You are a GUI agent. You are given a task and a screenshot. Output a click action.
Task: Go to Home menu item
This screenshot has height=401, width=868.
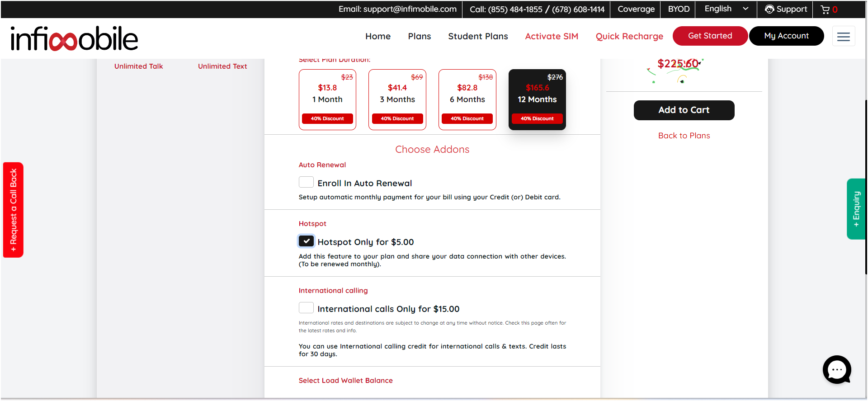[378, 36]
